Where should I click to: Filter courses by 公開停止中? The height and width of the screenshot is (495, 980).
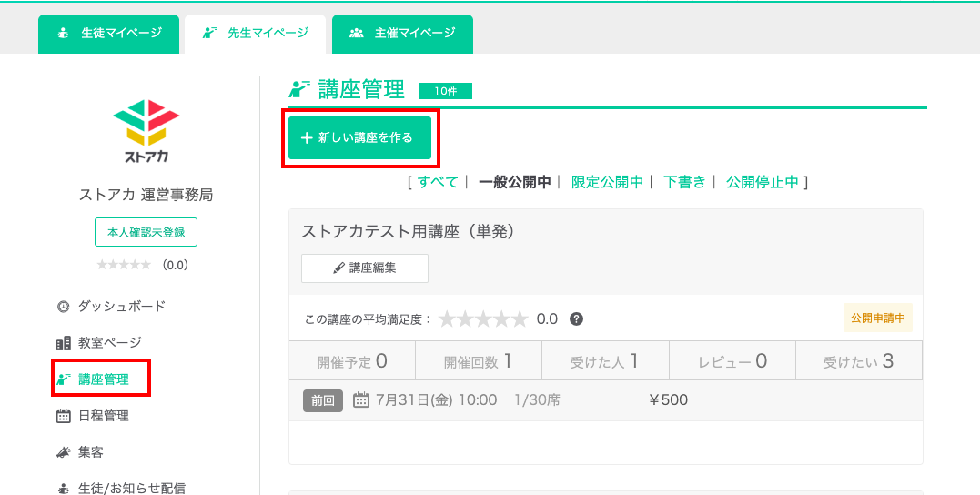(762, 182)
